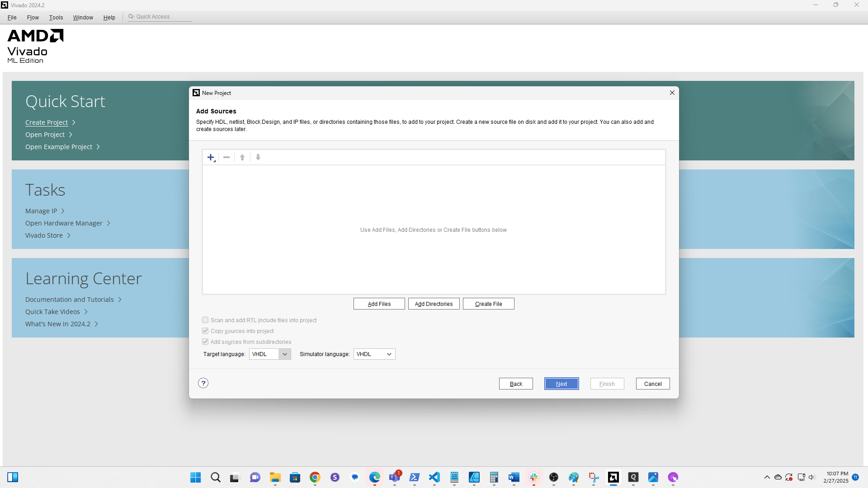Click the Next button
The height and width of the screenshot is (488, 868).
[561, 384]
